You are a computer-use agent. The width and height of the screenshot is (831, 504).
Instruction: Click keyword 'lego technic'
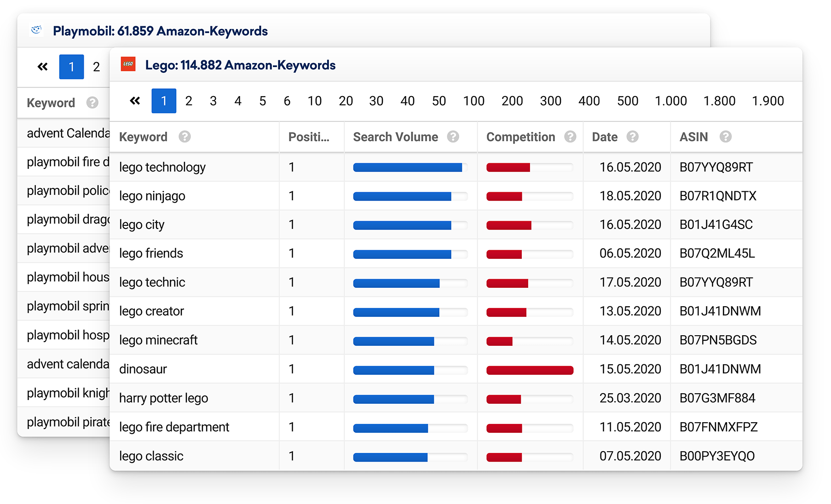(152, 282)
